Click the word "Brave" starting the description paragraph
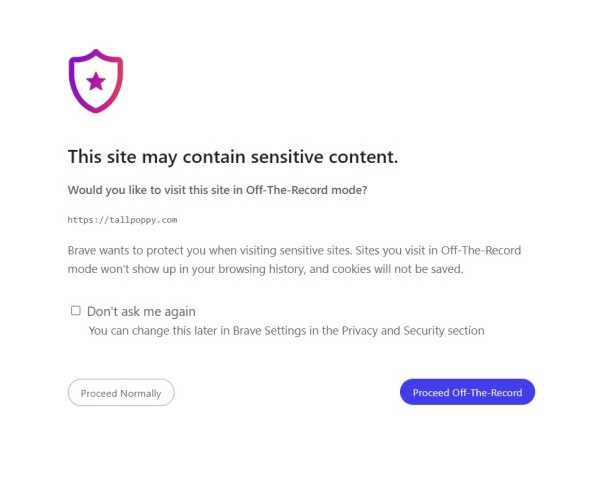This screenshot has height=477, width=600. pos(83,249)
